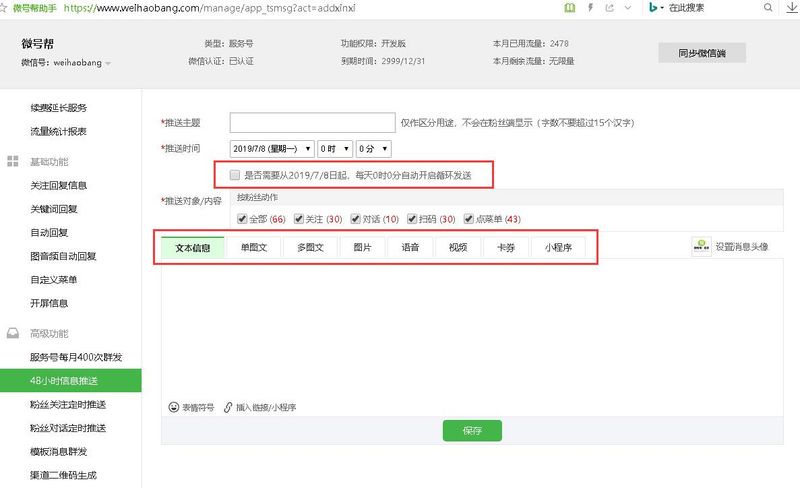The width and height of the screenshot is (800, 488).
Task: Click the 同步微信端 button
Action: point(702,53)
